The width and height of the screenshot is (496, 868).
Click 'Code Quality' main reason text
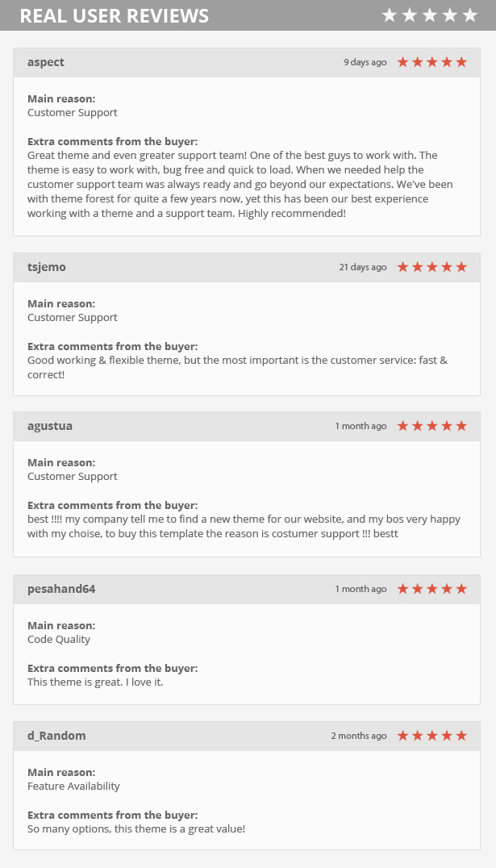59,639
